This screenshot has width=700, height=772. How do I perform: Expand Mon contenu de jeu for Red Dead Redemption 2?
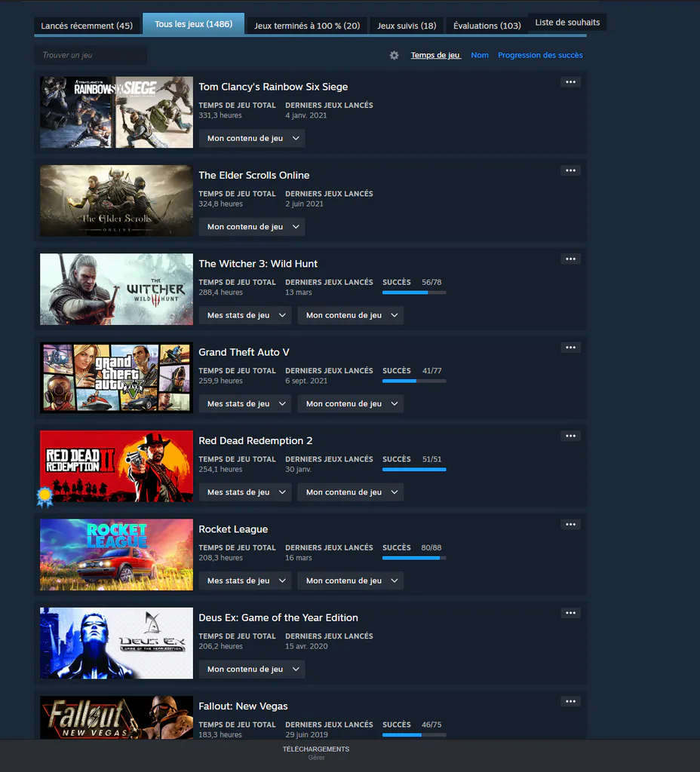point(350,492)
